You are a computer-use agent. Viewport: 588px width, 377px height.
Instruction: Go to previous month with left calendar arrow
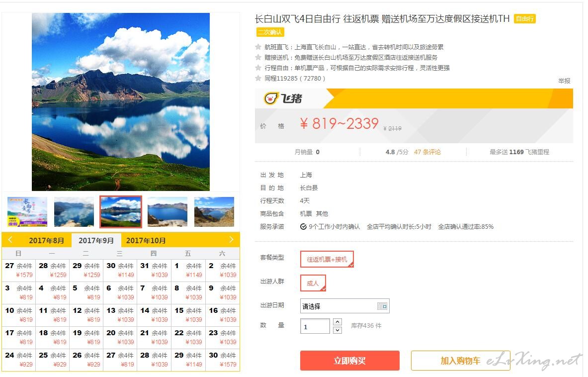pyautogui.click(x=10, y=240)
